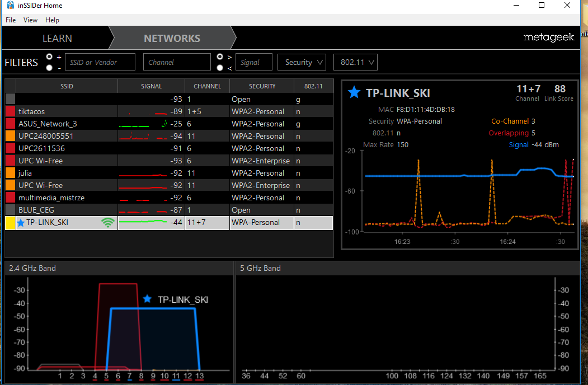The width and height of the screenshot is (588, 385).
Task: Click the star icon in TP-LINK_SKI table row
Action: [x=21, y=223]
